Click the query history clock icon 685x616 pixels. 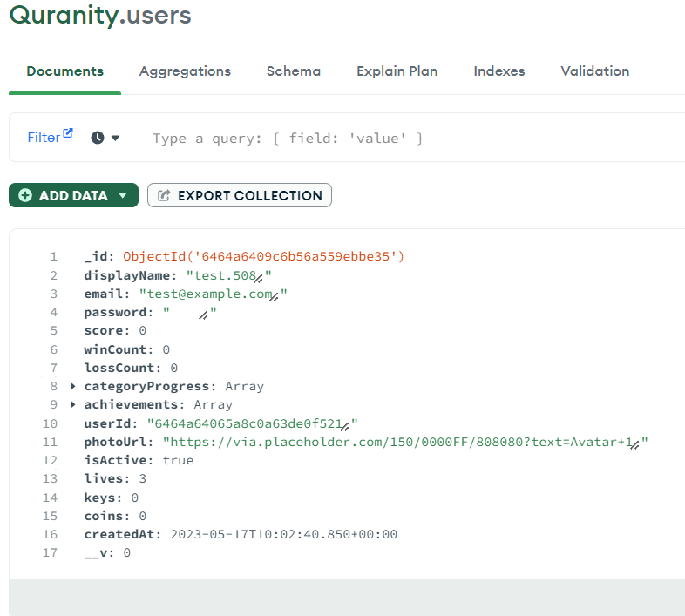tap(98, 138)
